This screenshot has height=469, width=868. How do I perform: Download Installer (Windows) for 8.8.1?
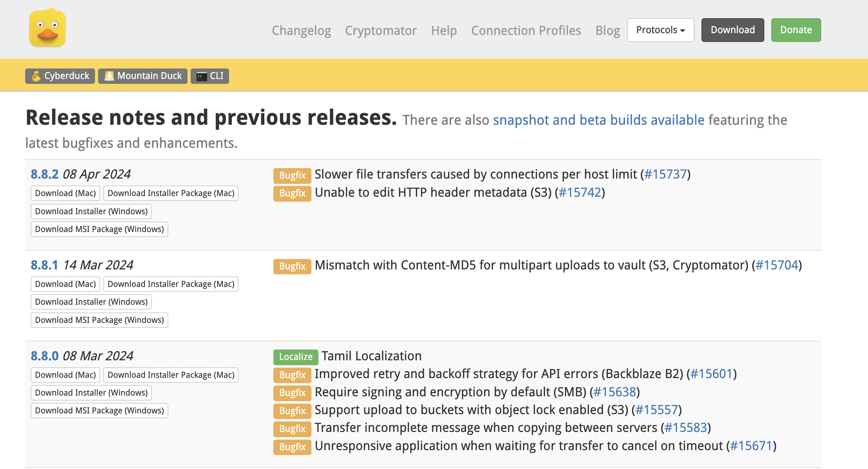[91, 302]
